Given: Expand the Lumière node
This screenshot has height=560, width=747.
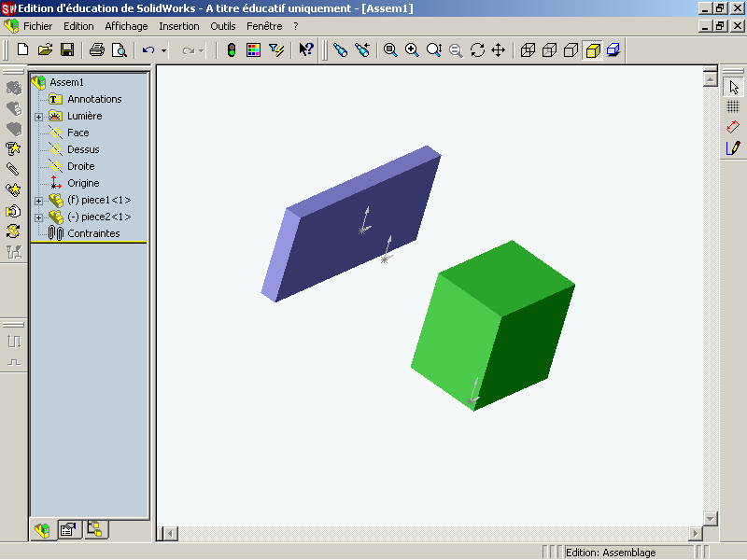Looking at the screenshot, I should (38, 117).
